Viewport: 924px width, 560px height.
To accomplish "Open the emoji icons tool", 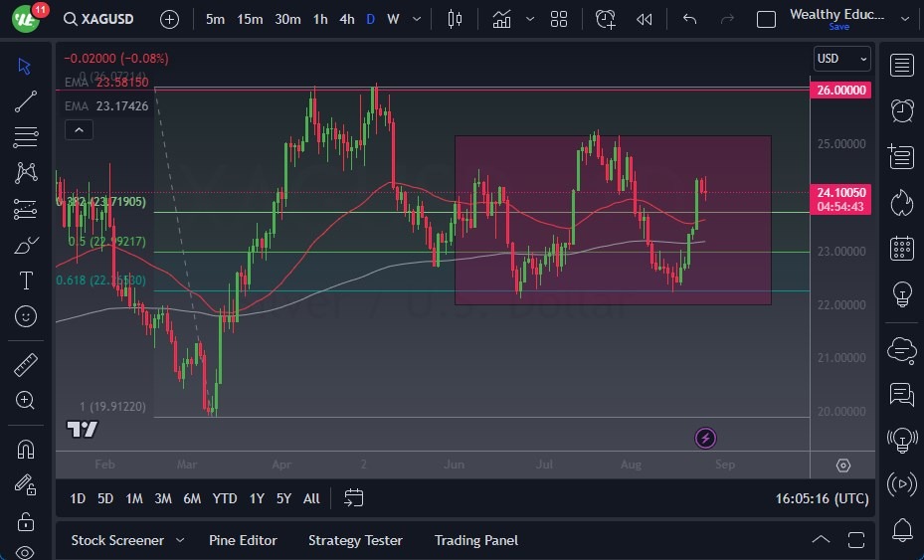I will coord(26,316).
